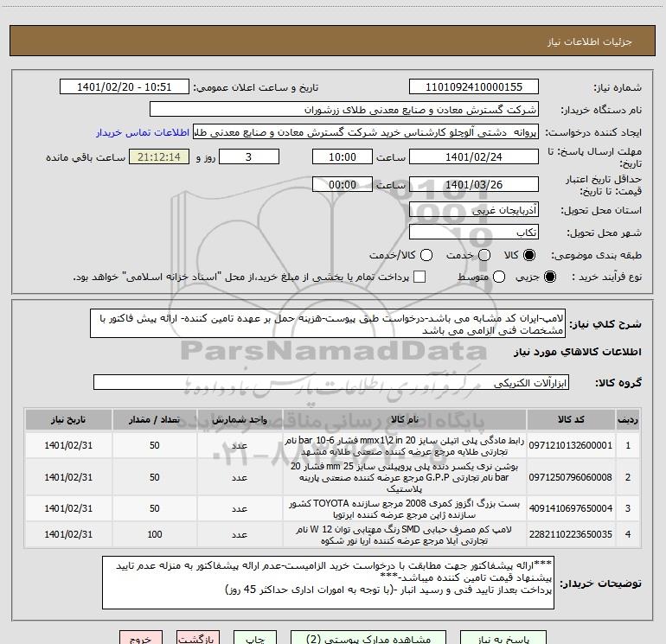Open the اطلاعات تماس خریدار link
This screenshot has width=666, height=644.
[x=143, y=132]
